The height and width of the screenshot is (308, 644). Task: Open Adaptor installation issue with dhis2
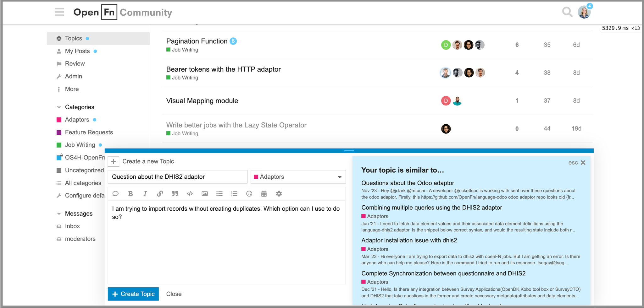(x=409, y=240)
